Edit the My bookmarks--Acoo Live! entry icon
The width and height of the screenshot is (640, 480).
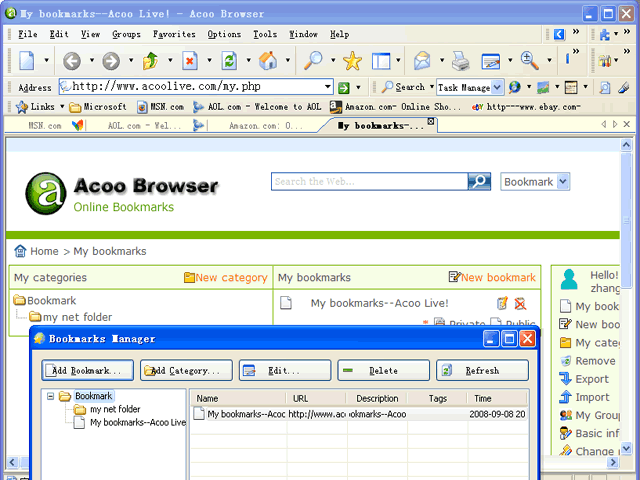tap(502, 303)
